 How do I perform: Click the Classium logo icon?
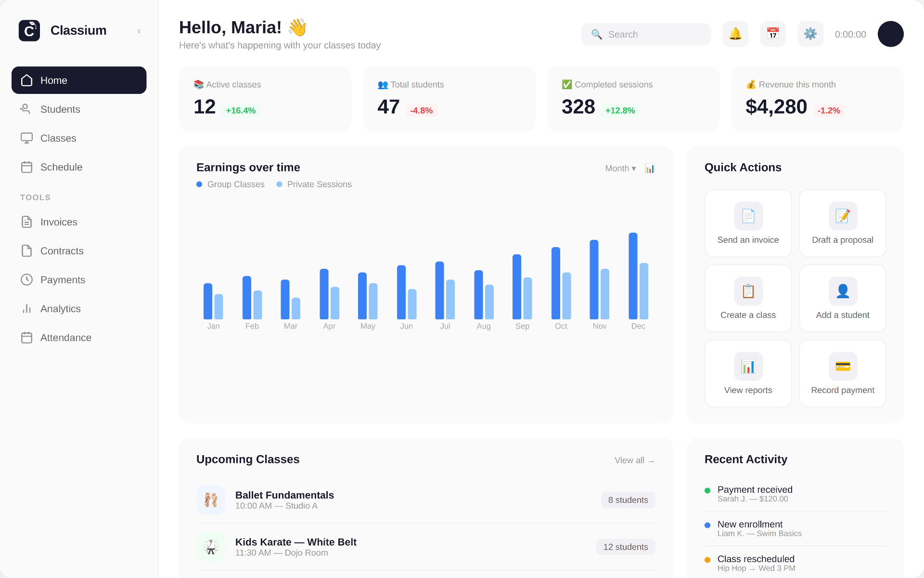tap(29, 30)
